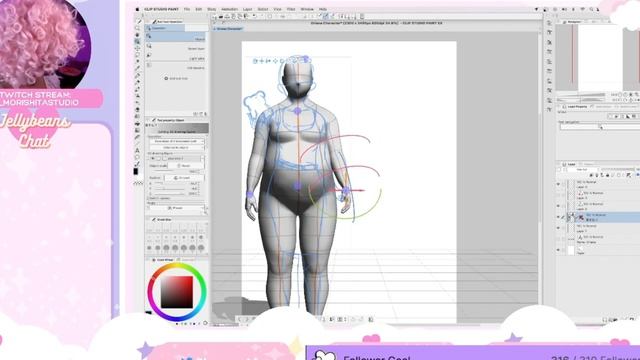Image resolution: width=640 pixels, height=360 pixels.
Task: Select the Balloon tool below the Text tool
Action: 138,157
